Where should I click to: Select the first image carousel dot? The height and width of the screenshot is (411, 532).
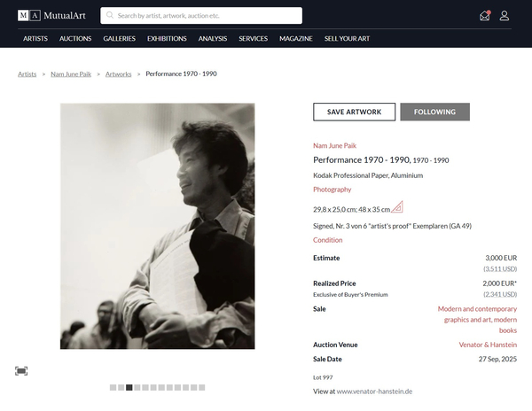(x=113, y=387)
